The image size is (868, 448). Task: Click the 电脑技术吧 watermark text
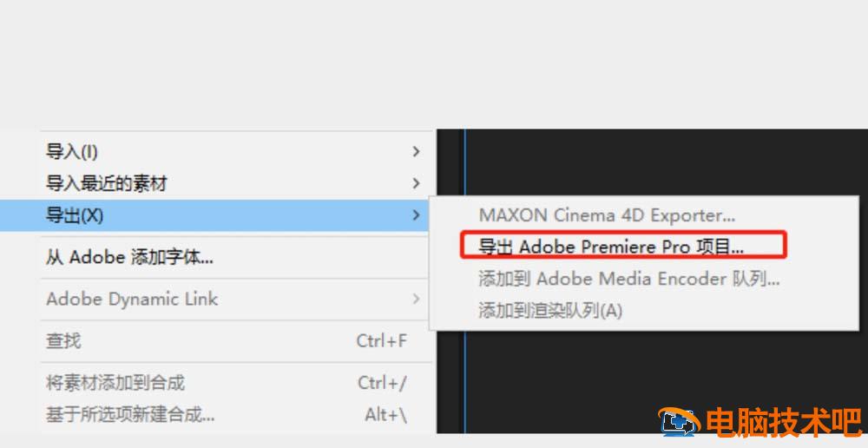pyautogui.click(x=785, y=423)
